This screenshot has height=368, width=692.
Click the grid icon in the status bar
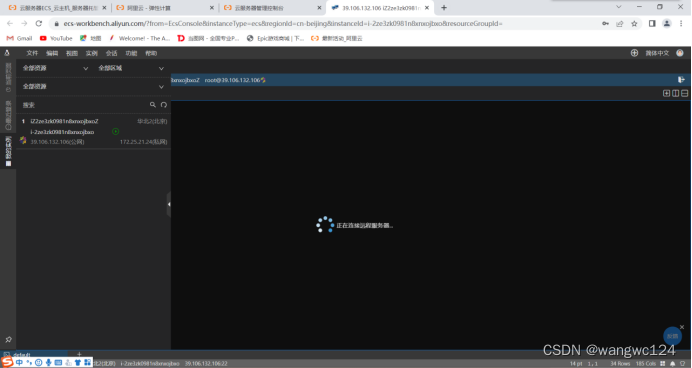[x=662, y=364]
